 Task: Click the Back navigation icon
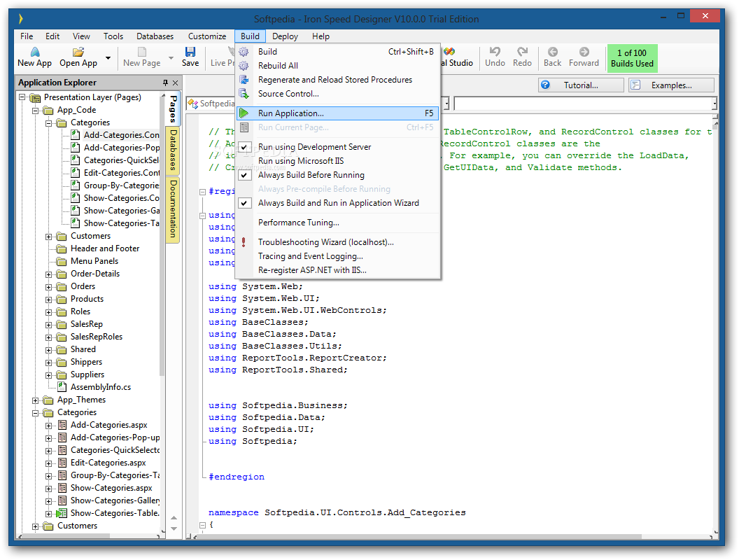point(553,51)
